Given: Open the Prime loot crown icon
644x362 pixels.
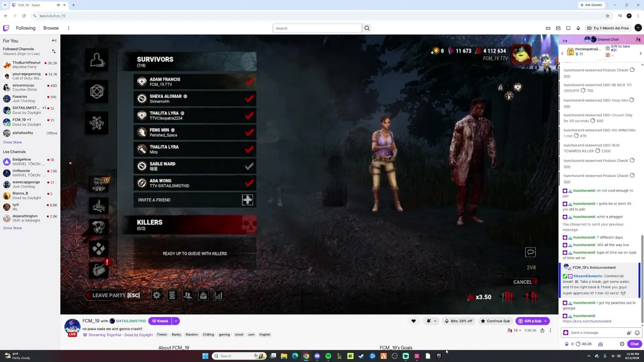Looking at the screenshot, I should (548, 28).
